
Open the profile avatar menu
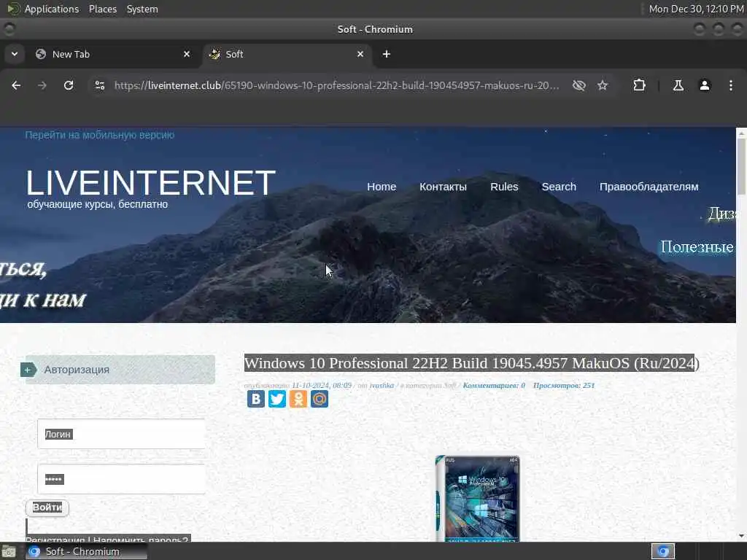tap(705, 85)
